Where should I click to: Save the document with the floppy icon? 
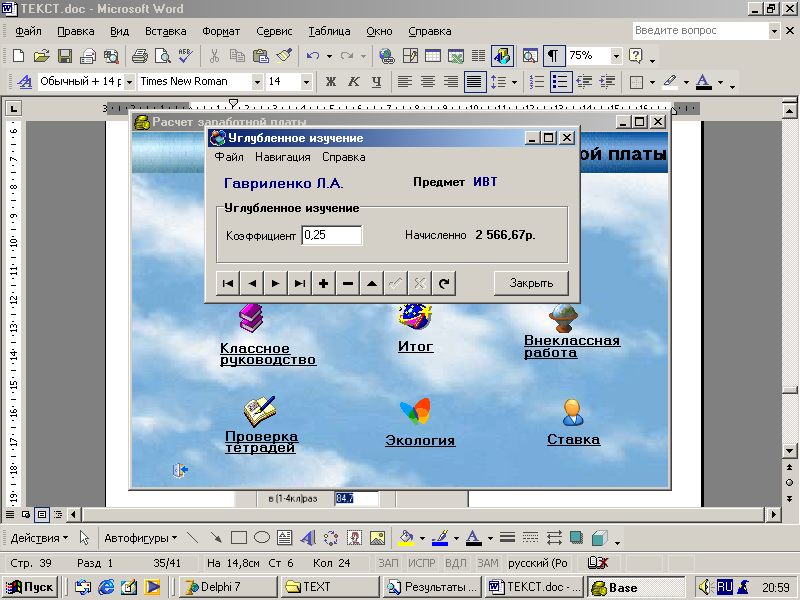65,56
